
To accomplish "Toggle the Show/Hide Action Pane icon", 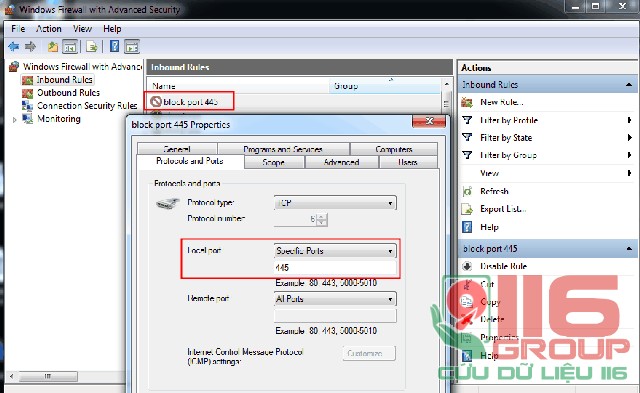I will (132, 47).
